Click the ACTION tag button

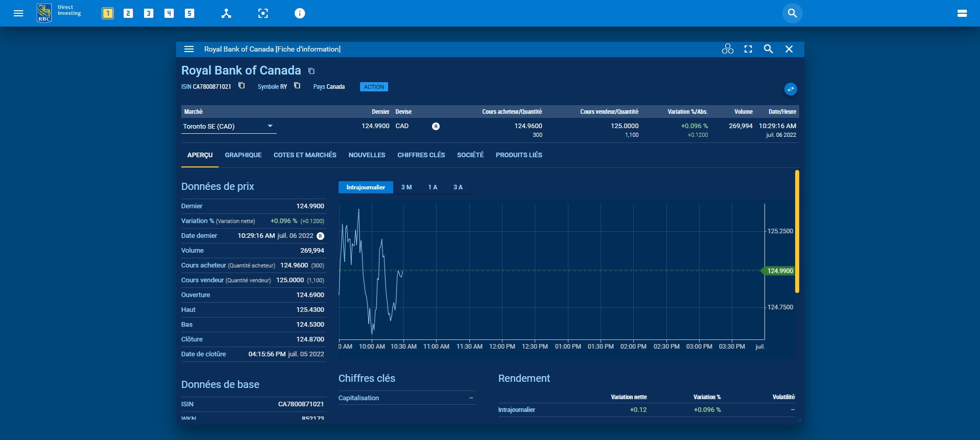click(374, 87)
